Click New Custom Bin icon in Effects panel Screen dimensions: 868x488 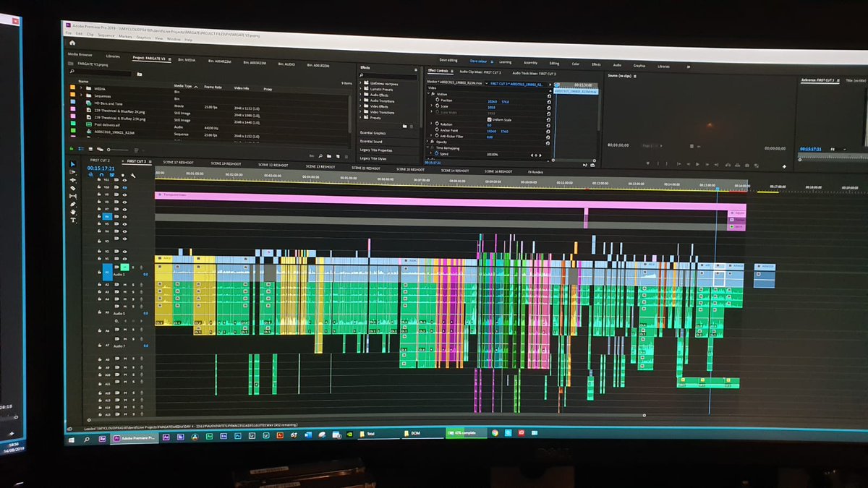(x=404, y=127)
